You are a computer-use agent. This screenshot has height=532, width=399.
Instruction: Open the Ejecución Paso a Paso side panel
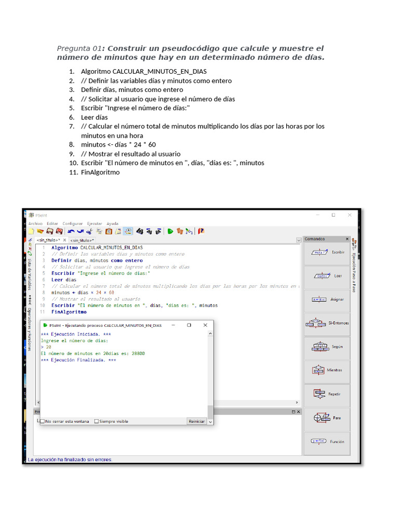coord(354,267)
